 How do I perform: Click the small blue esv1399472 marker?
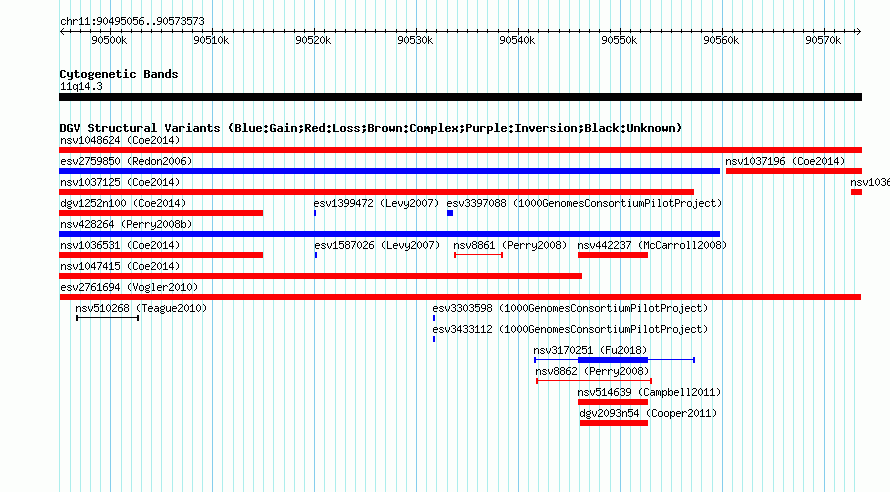pos(315,213)
